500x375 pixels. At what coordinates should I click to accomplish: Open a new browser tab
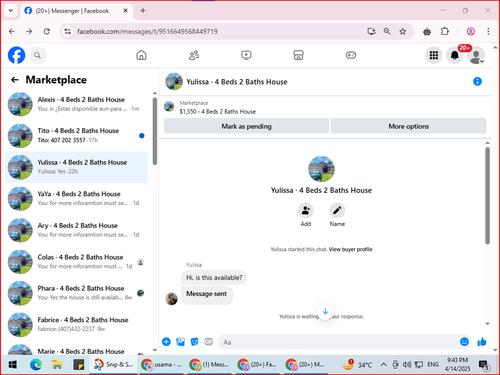pyautogui.click(x=143, y=11)
